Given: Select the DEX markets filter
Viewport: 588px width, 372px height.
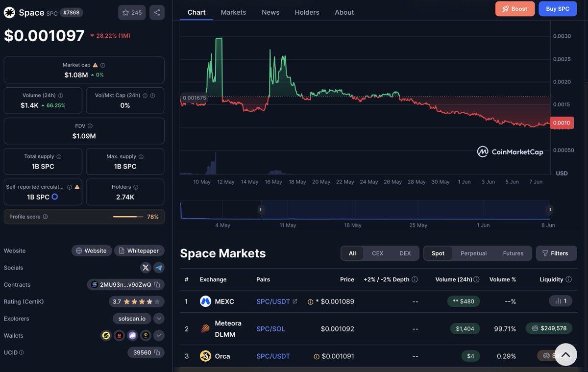Looking at the screenshot, I should (x=405, y=253).
